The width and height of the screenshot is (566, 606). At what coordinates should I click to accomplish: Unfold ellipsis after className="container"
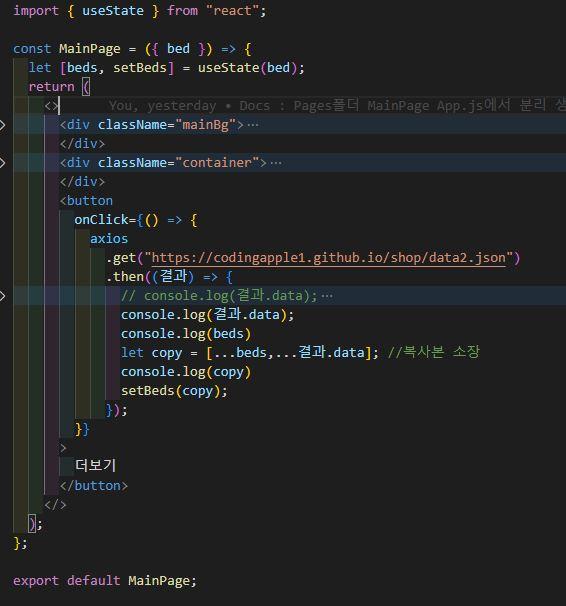click(276, 163)
